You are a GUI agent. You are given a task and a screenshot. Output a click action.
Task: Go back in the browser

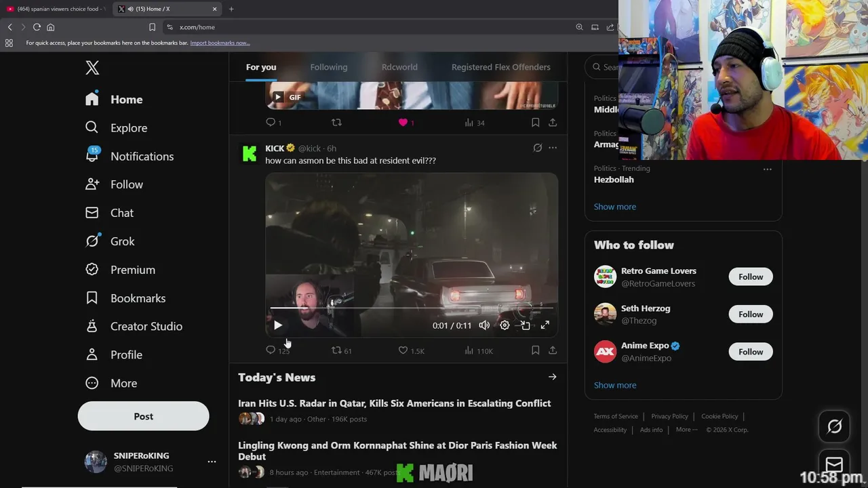[x=9, y=27]
